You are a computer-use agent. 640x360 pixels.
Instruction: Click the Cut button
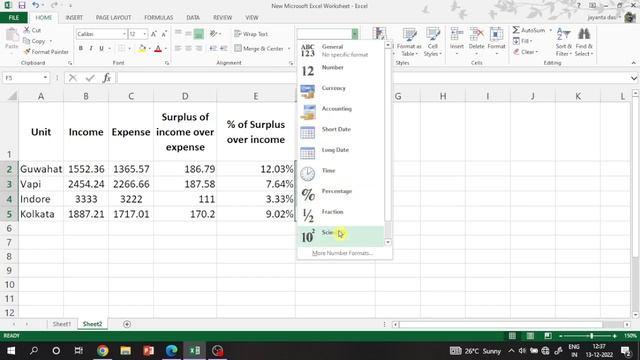coord(32,30)
